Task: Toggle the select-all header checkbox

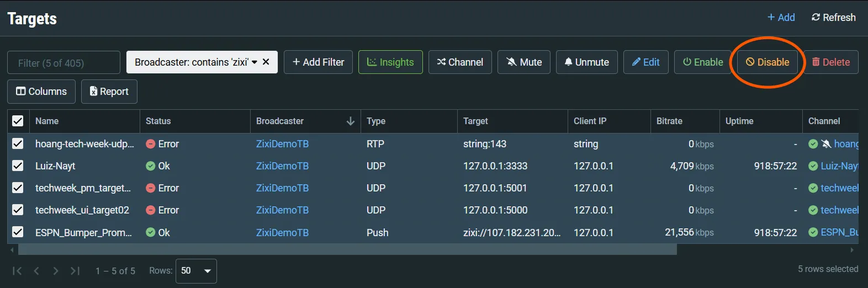Action: 18,121
